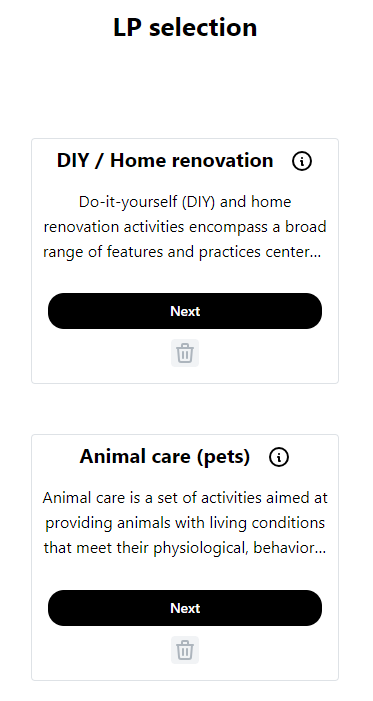Open info icon for DIY / Home renovation
The image size is (373, 701).
(x=302, y=161)
